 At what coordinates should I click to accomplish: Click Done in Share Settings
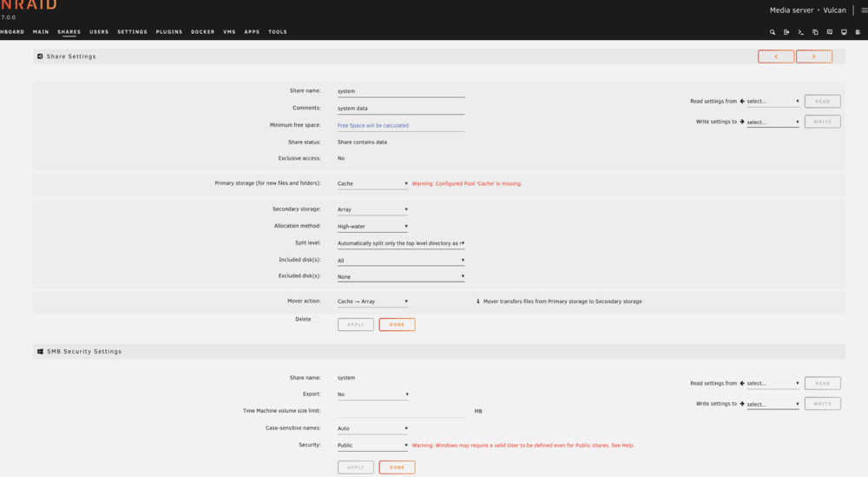pos(397,325)
